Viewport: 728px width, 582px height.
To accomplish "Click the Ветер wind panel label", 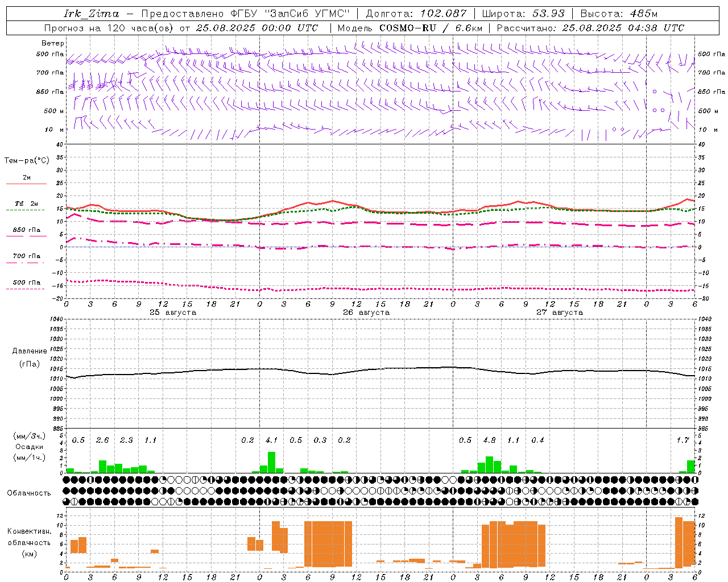I will [x=53, y=43].
